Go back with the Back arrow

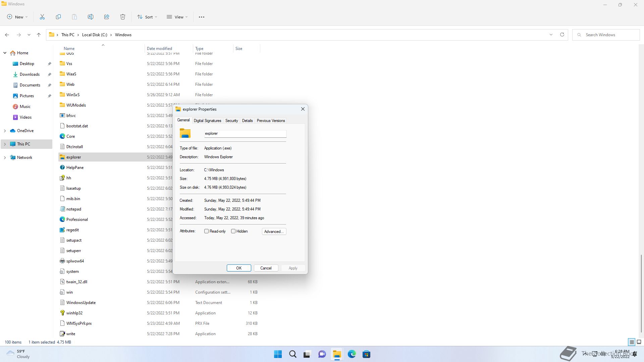(x=7, y=35)
